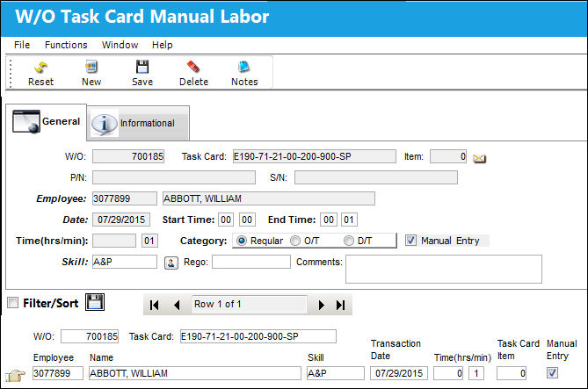Click the Task Card field in General tab
Viewport: 588px width, 389px height.
tap(315, 156)
